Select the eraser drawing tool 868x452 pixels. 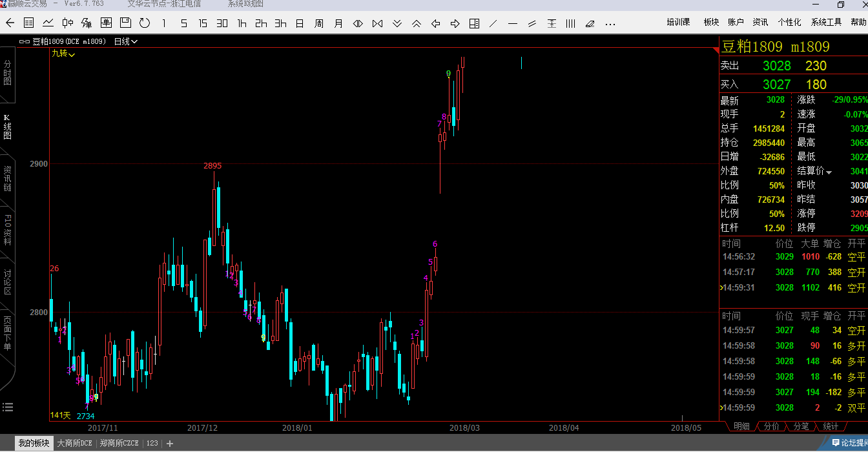[x=590, y=24]
